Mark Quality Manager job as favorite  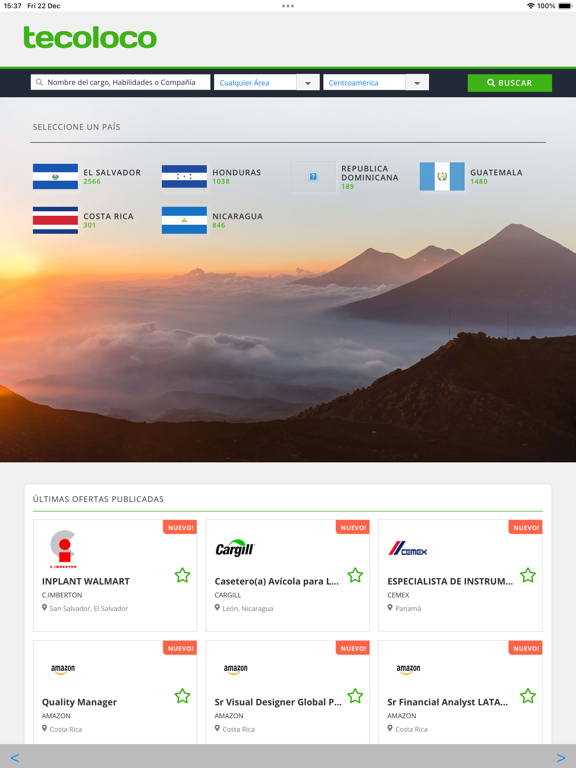182,696
